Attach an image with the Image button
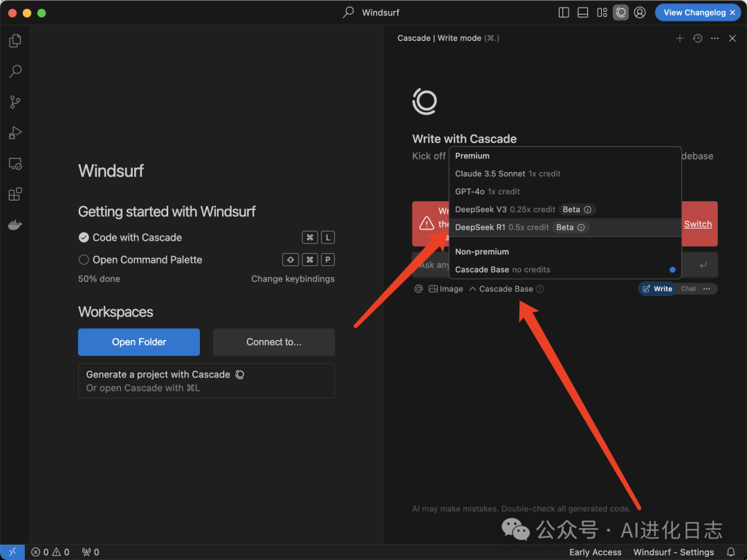The height and width of the screenshot is (560, 747). (x=446, y=288)
